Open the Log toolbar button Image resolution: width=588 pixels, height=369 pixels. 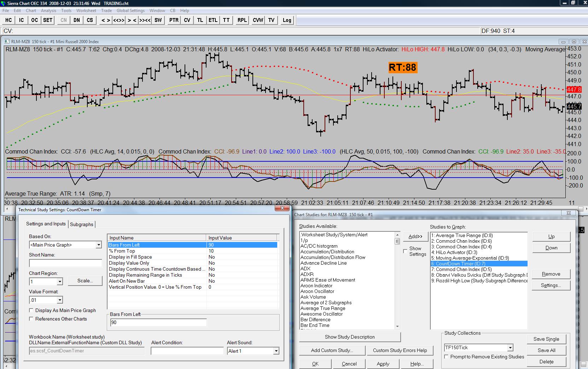pyautogui.click(x=287, y=20)
